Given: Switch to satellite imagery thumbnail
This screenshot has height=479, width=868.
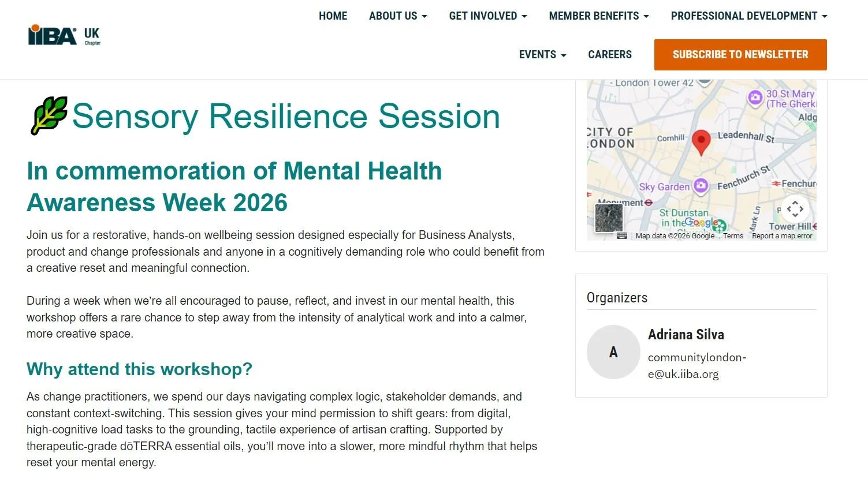Looking at the screenshot, I should point(609,218).
